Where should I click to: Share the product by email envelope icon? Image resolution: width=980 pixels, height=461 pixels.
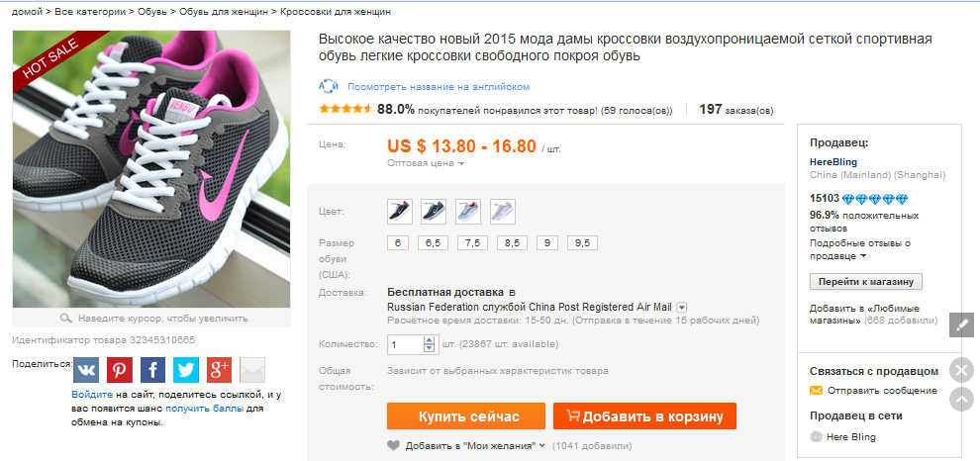click(252, 370)
